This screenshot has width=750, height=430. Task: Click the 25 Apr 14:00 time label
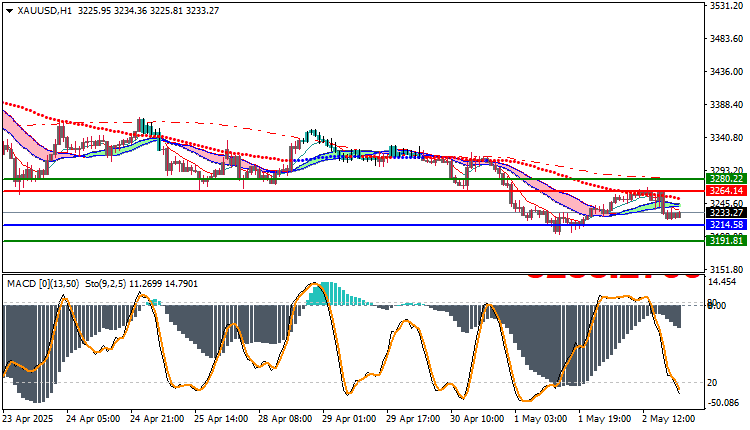[x=221, y=419]
